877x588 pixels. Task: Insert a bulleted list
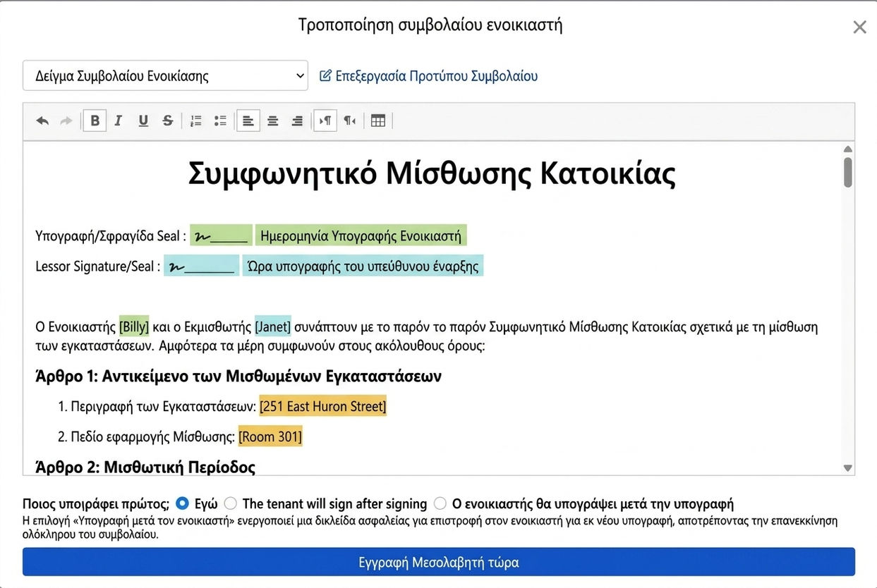[220, 121]
